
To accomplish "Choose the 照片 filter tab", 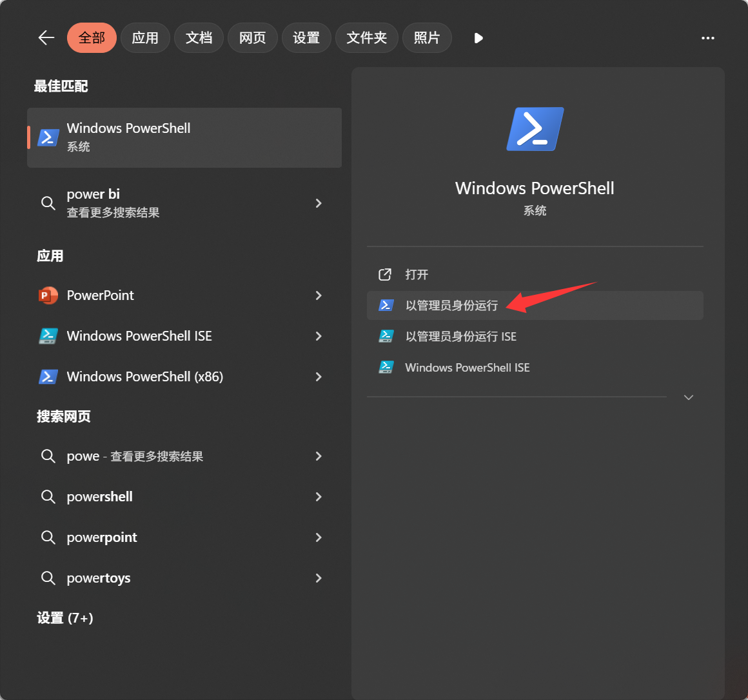I will tap(427, 37).
